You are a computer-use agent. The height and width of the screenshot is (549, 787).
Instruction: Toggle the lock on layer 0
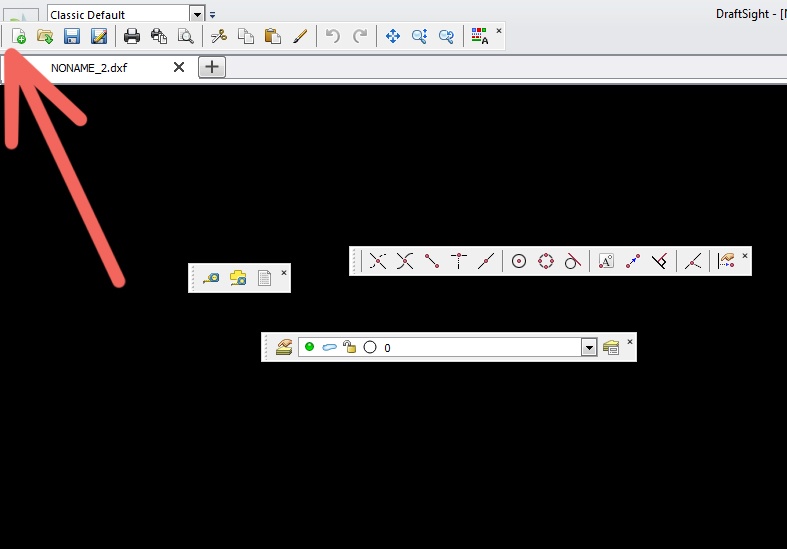coord(349,347)
